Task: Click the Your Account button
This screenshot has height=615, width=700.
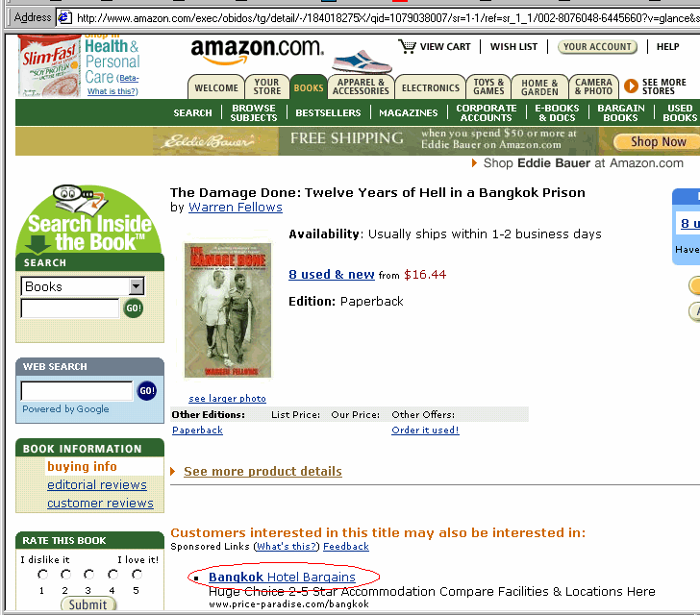Action: (597, 46)
